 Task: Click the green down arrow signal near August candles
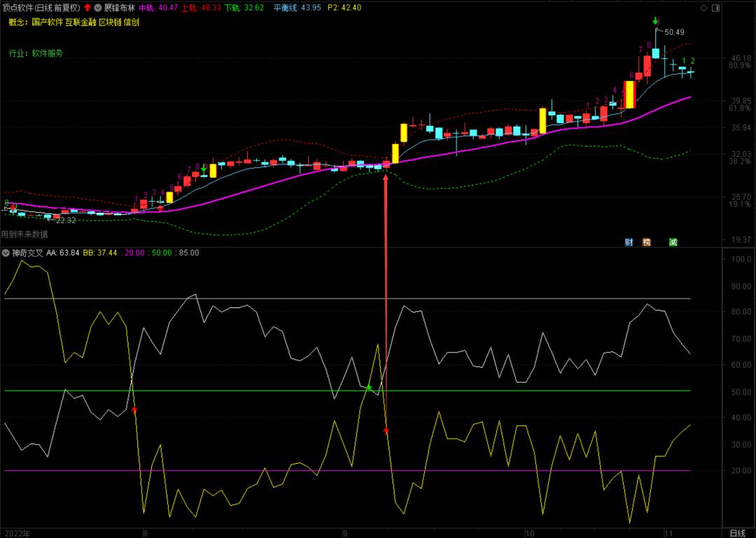coord(204,169)
